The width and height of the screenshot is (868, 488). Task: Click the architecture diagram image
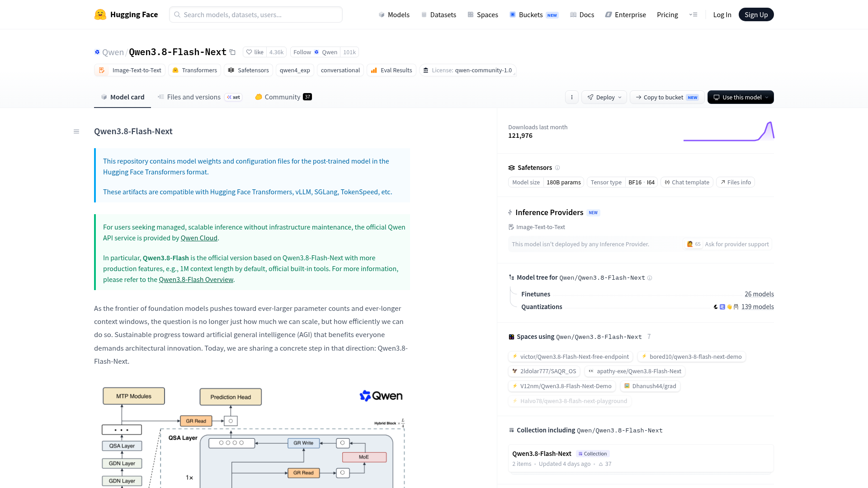[251, 436]
